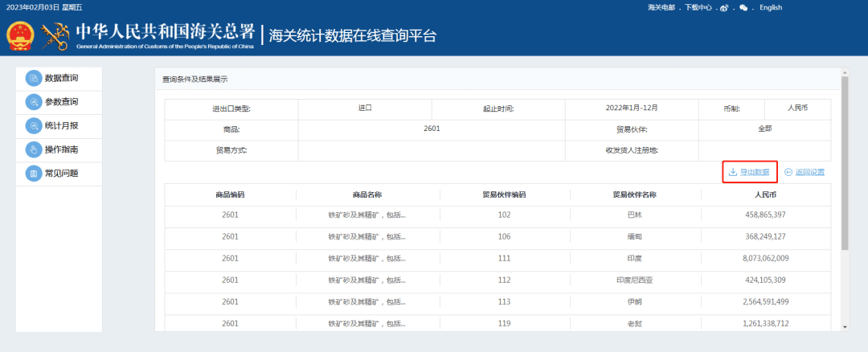Click the 人民币 column header

[764, 194]
